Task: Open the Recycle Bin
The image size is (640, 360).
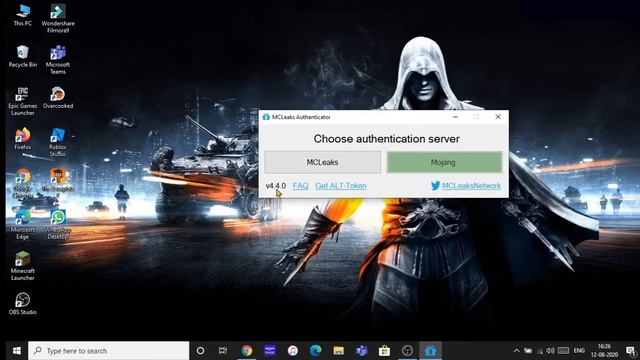Action: click(x=23, y=57)
